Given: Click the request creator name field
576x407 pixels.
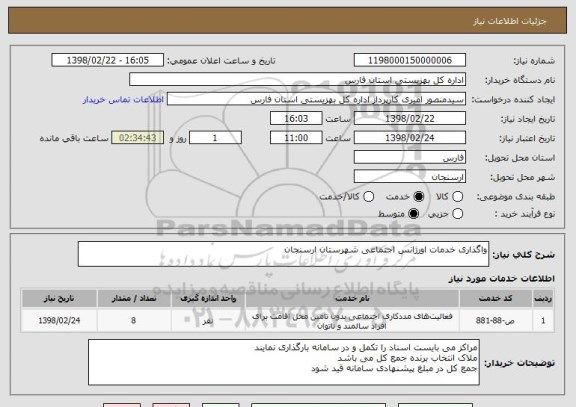Looking at the screenshot, I should 316,100.
